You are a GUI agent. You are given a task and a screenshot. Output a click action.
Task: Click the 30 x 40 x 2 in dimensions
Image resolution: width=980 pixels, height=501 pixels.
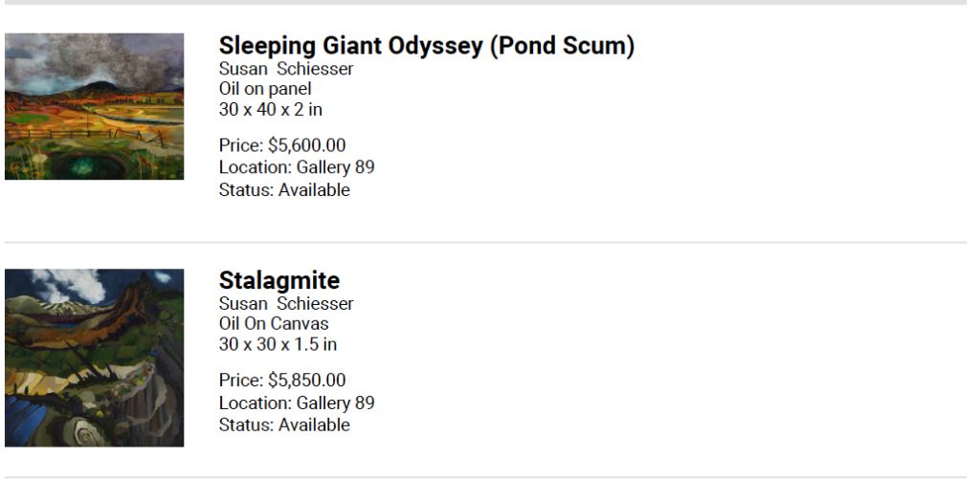271,109
